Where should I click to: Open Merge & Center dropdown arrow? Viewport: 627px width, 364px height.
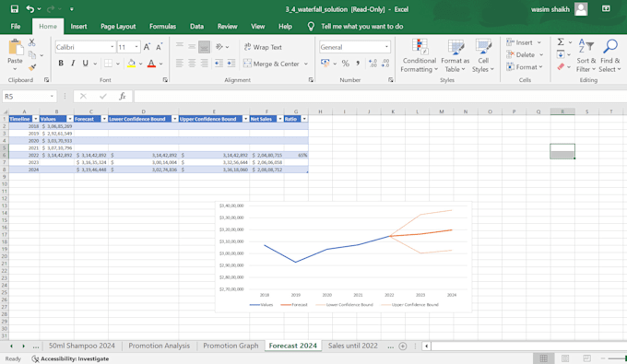306,64
